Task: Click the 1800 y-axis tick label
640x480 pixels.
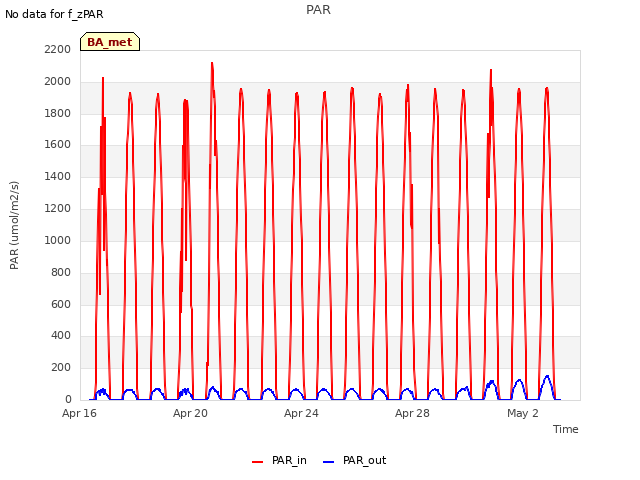Action: pyautogui.click(x=58, y=113)
